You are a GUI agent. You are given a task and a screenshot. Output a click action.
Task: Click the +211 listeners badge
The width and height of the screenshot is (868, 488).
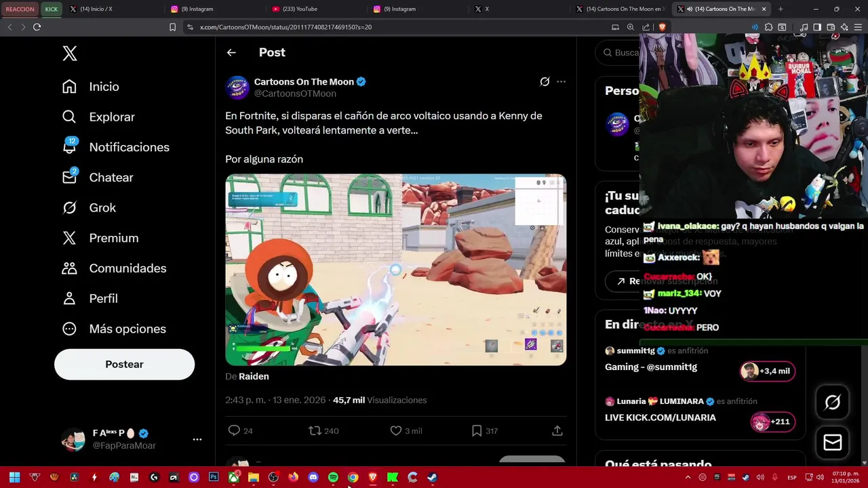coord(772,422)
